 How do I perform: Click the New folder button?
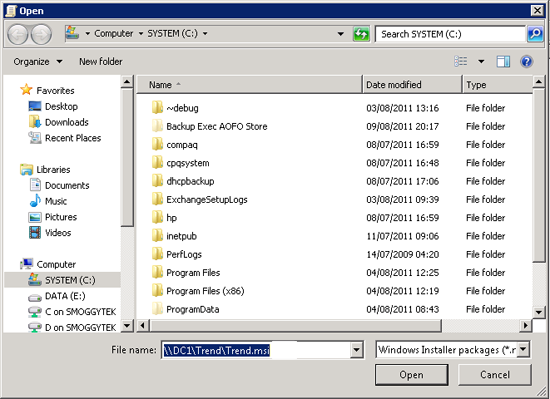pos(101,62)
